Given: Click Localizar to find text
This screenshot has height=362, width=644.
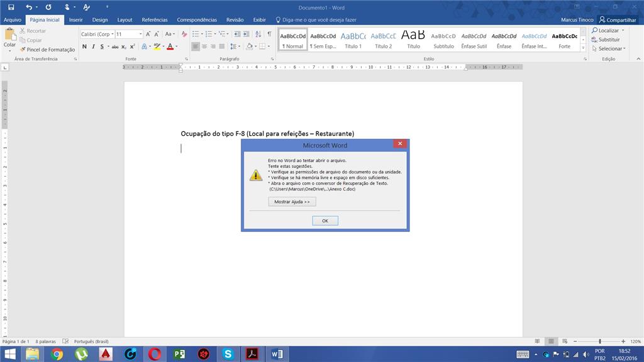Looking at the screenshot, I should click(x=604, y=31).
